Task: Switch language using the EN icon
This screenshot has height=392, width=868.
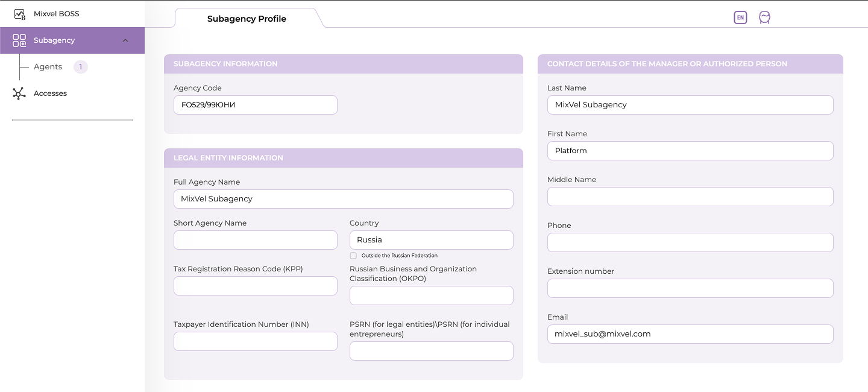Action: click(740, 17)
